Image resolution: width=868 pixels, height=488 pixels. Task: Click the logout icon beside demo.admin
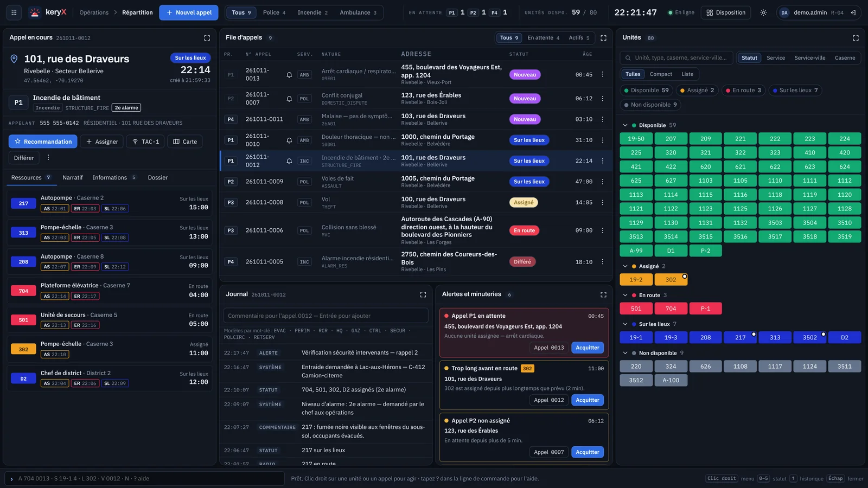[853, 12]
